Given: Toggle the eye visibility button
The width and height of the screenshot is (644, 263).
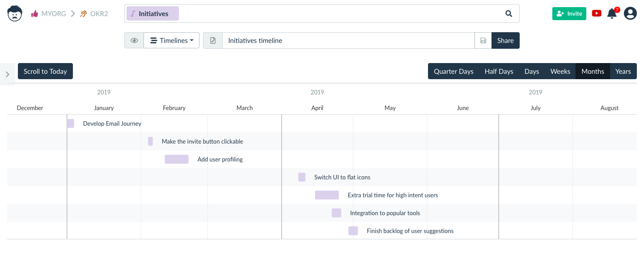Looking at the screenshot, I should click(134, 41).
